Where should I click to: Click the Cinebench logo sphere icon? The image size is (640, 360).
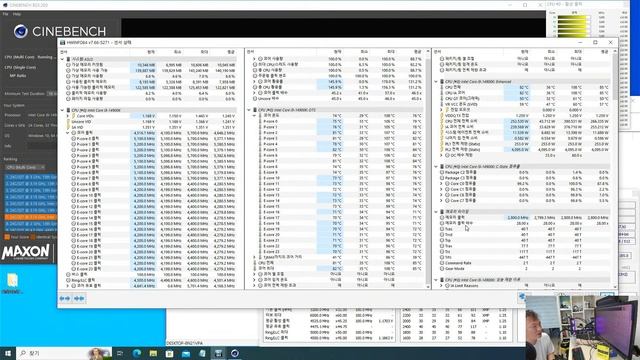(x=20, y=31)
